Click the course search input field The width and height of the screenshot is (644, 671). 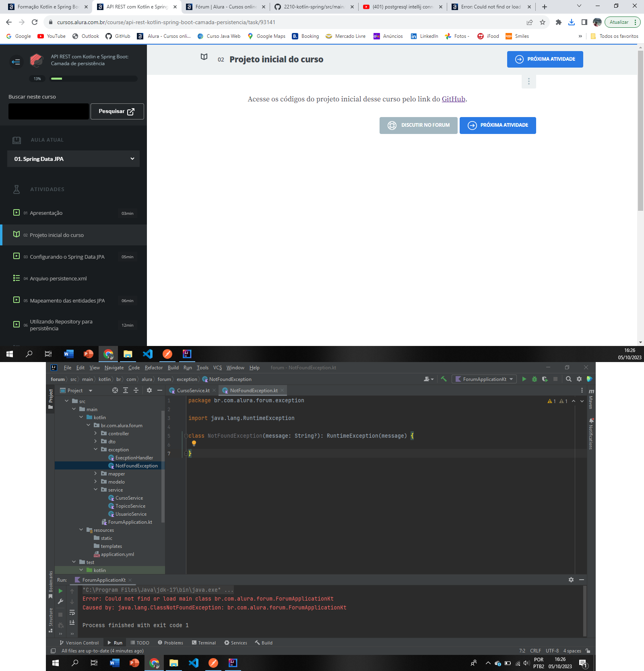49,111
